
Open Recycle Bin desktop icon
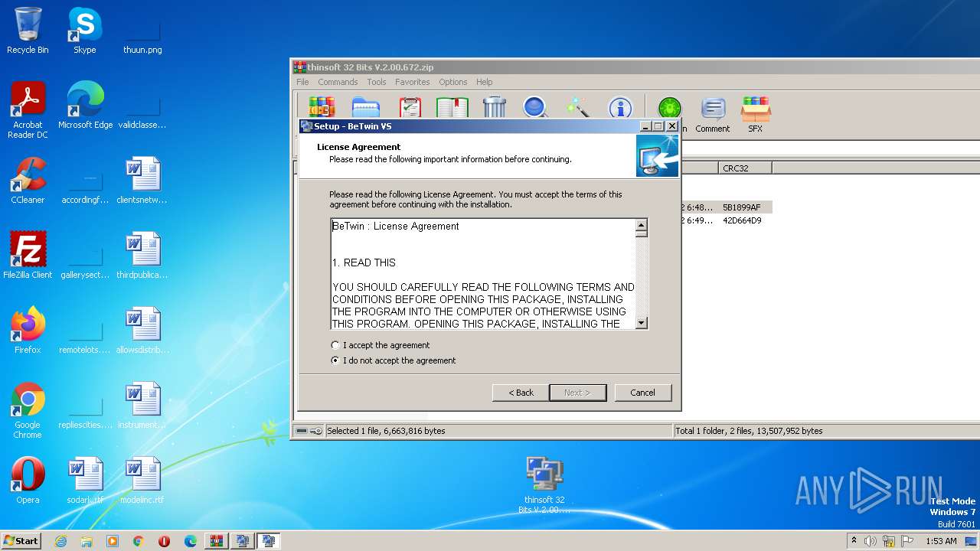pyautogui.click(x=28, y=31)
